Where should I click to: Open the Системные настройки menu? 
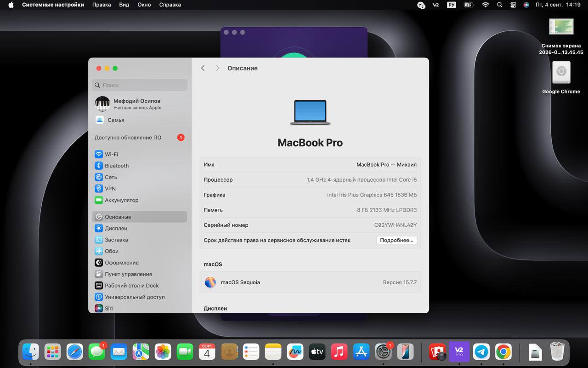coord(53,5)
